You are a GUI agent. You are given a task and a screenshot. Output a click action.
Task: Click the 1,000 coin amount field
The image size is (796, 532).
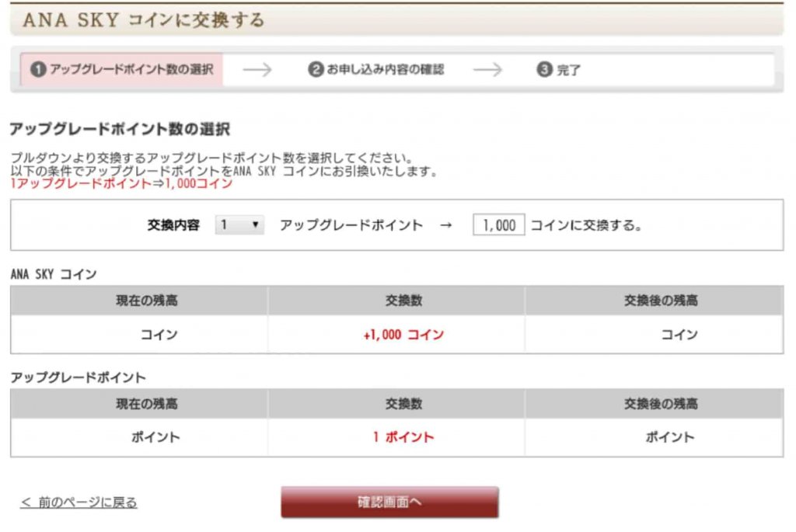pos(498,224)
